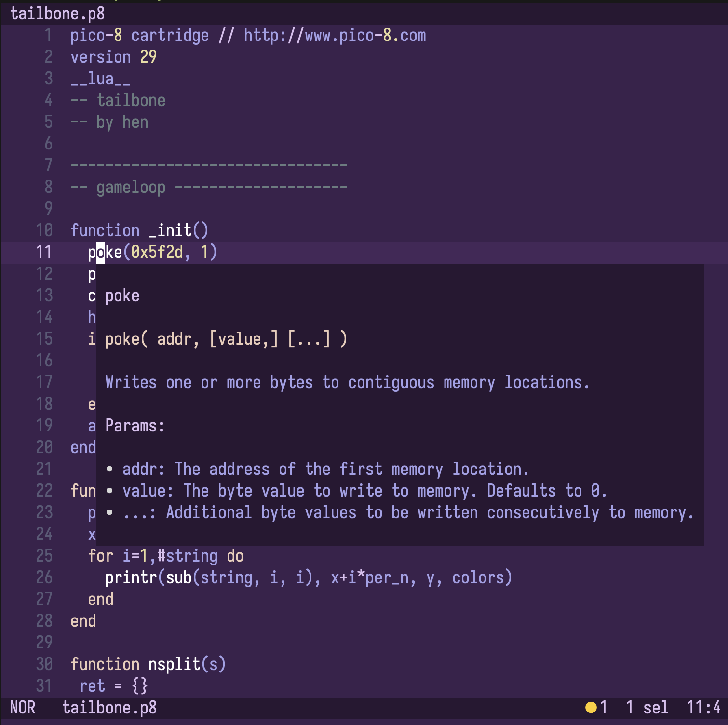The width and height of the screenshot is (728, 725).
Task: Click the "-- by hen" comment on line 5
Action: point(109,122)
